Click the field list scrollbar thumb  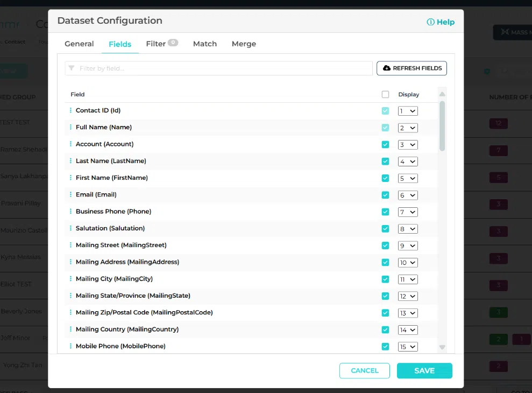(x=442, y=126)
